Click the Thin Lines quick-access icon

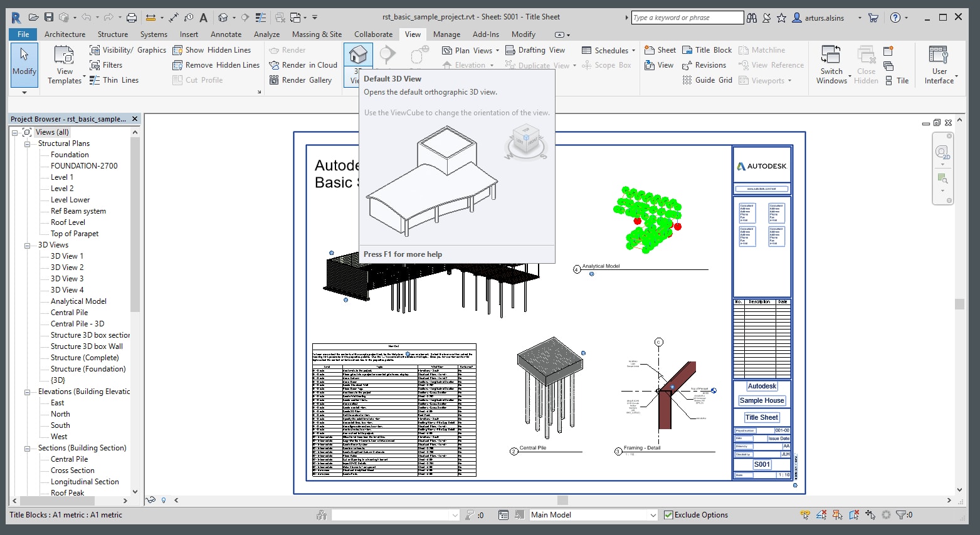point(261,18)
